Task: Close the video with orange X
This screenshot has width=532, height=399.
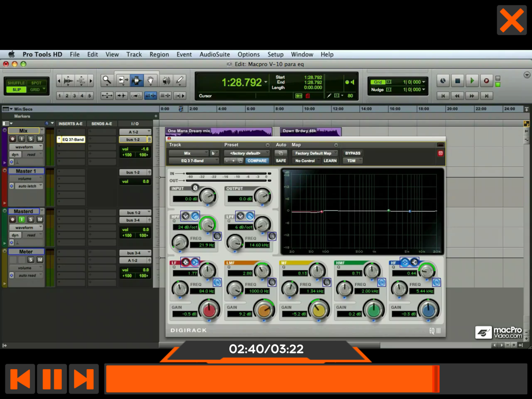Action: point(512,20)
